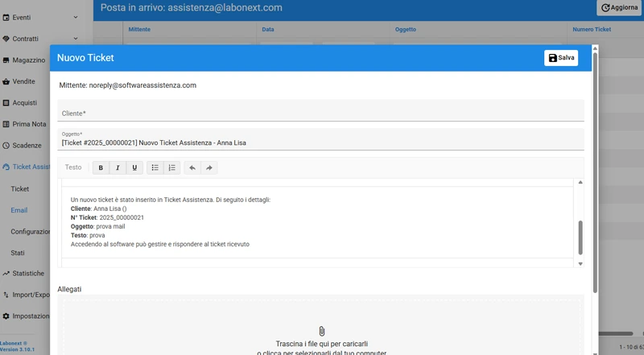Click editor scrollbar down arrow
Viewport: 644px width, 355px height.
(580, 264)
